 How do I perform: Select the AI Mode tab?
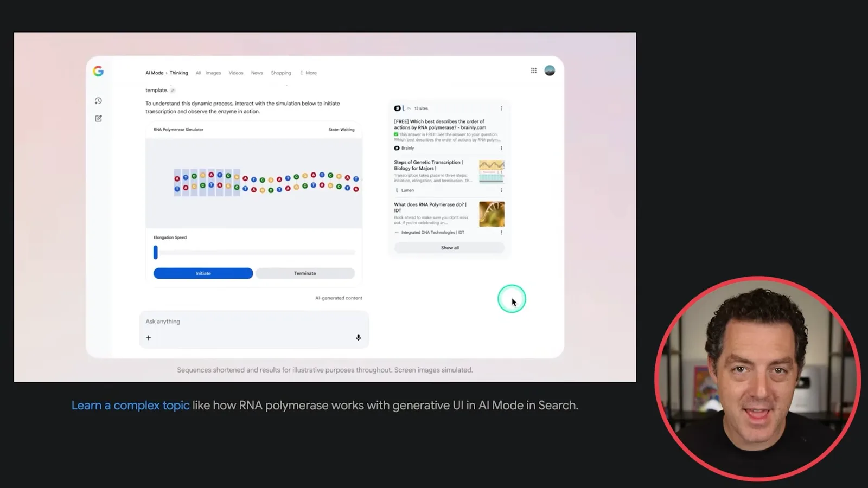tap(154, 73)
